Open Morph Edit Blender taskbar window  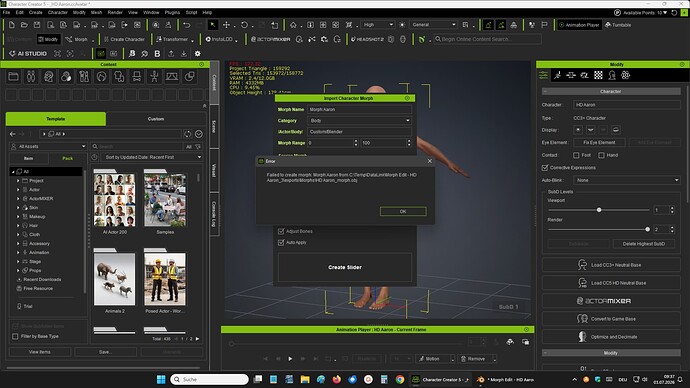506,380
